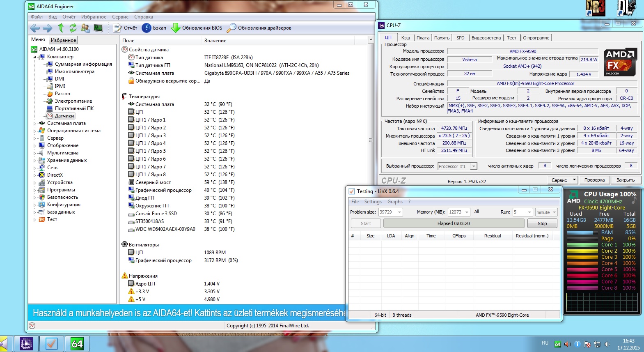Click the Start button in LinX

[x=366, y=223]
